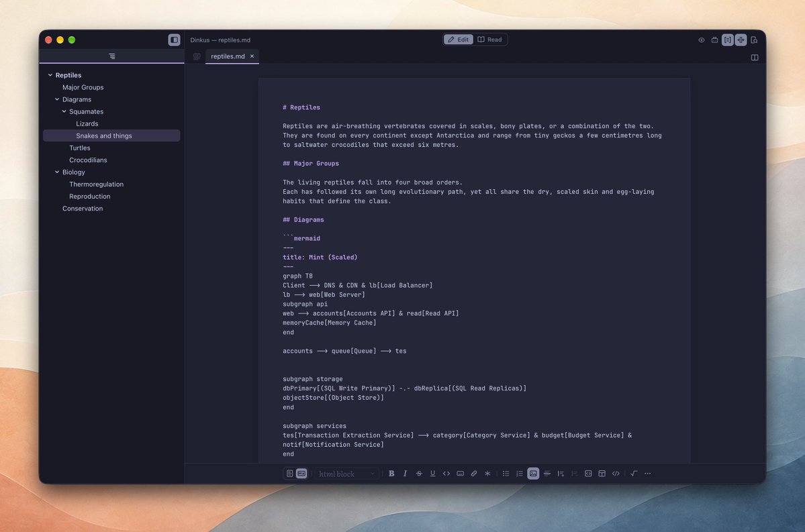This screenshot has height=532, width=805.
Task: Open the Crocodilians outline entry
Action: (88, 160)
